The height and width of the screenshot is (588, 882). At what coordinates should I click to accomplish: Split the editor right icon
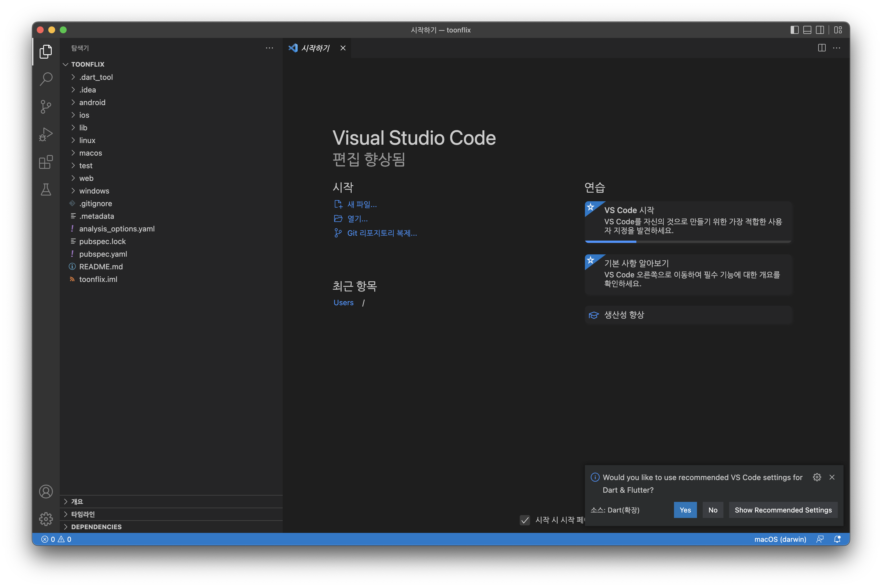pos(822,48)
